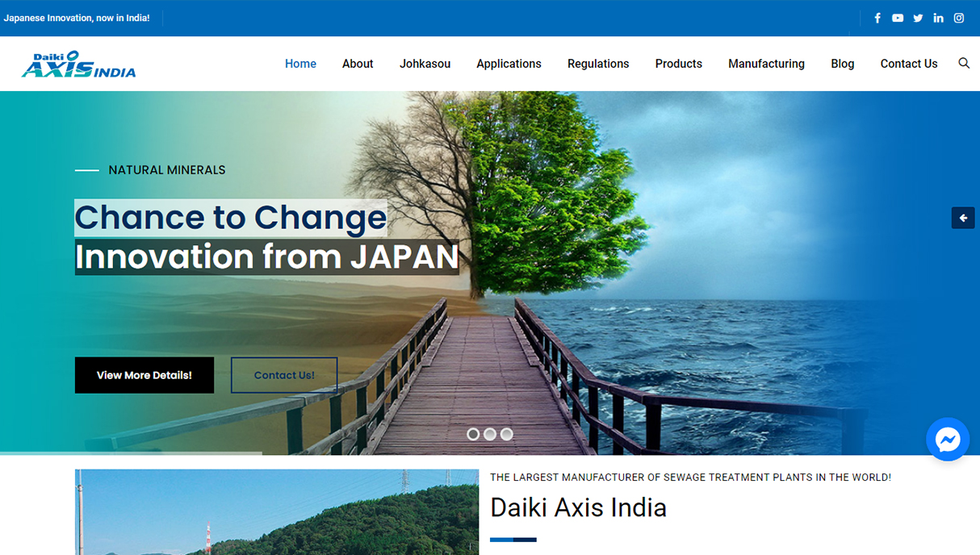
Task: Click the slider arrow button at right
Action: [963, 218]
